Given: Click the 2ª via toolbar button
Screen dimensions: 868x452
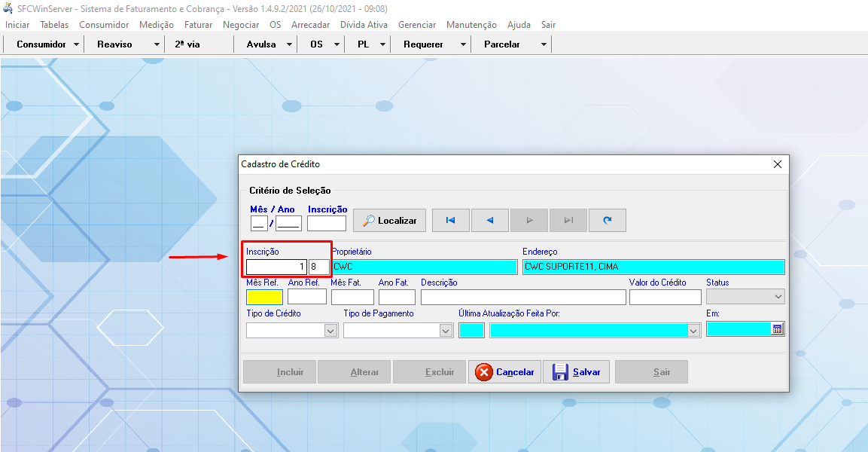Looking at the screenshot, I should [187, 44].
